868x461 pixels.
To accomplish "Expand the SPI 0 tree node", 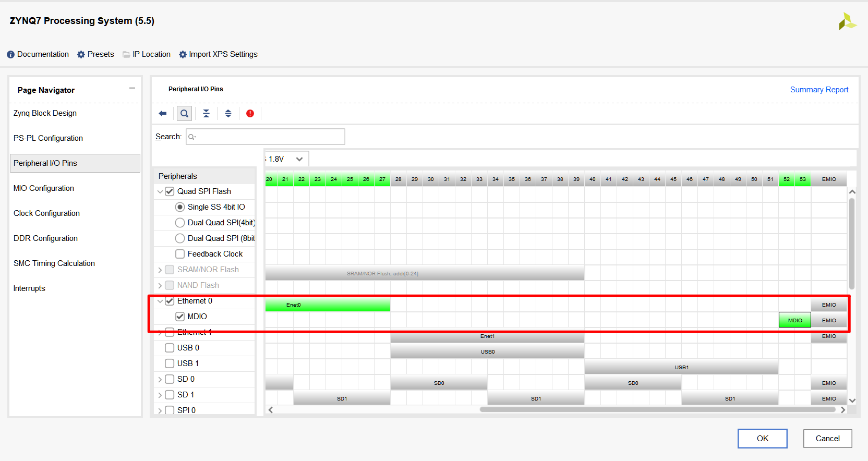I will point(160,411).
